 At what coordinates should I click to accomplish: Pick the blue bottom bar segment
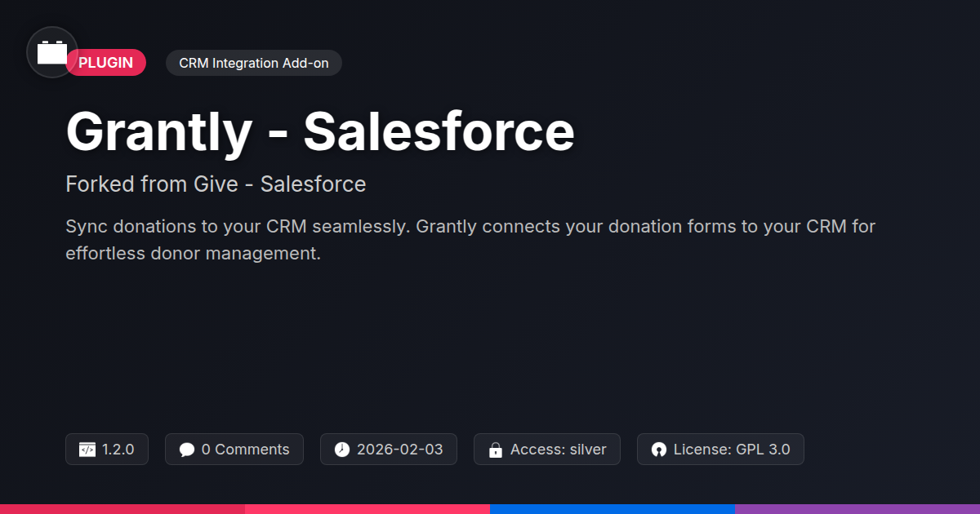click(x=612, y=508)
